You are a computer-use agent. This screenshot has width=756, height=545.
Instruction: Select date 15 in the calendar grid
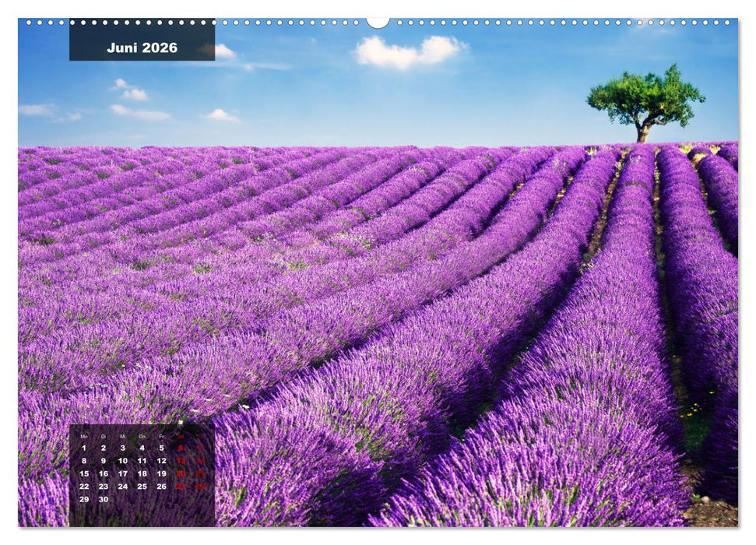click(85, 473)
